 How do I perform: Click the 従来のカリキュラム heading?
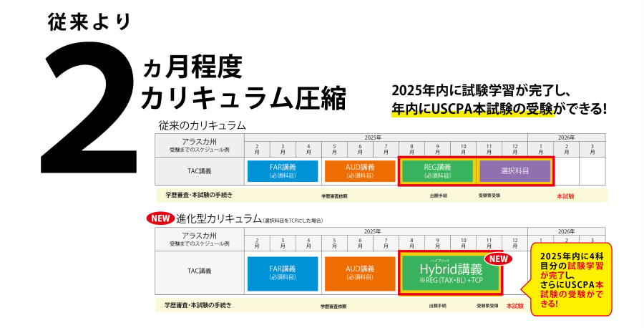(x=202, y=125)
